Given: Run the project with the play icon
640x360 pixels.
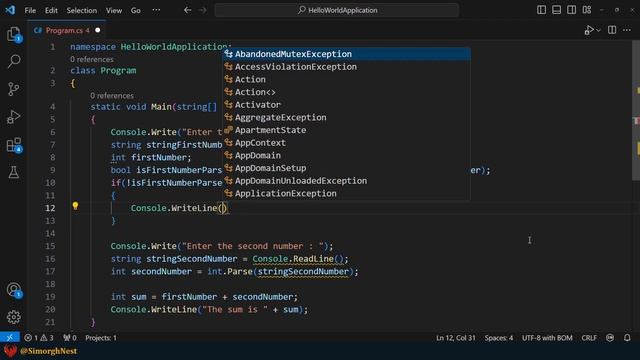Looking at the screenshot, I should [589, 30].
